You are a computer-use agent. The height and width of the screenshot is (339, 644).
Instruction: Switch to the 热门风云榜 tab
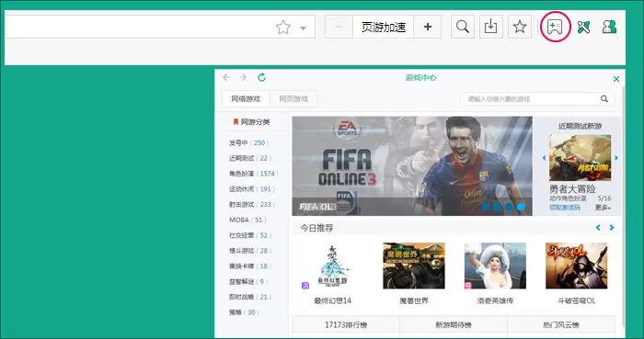point(561,324)
